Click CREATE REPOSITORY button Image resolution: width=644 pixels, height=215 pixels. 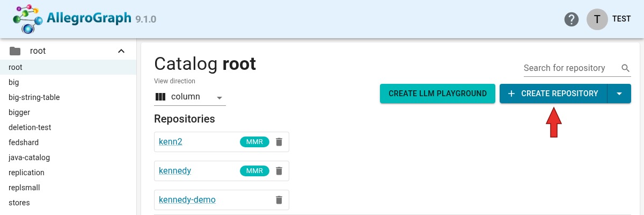[x=553, y=94]
